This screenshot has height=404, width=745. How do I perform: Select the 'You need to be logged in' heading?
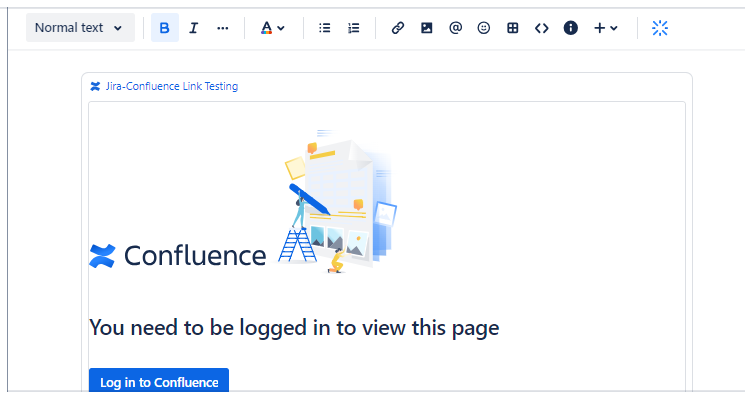(294, 328)
